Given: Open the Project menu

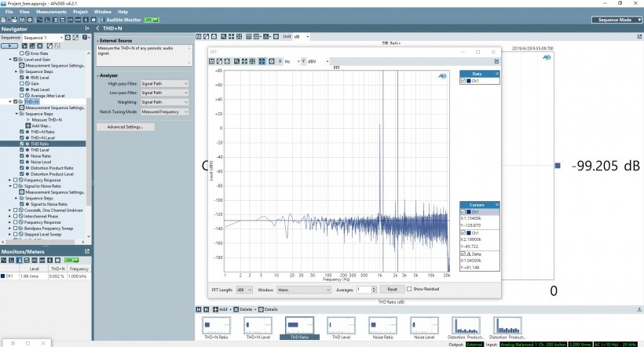Looking at the screenshot, I should click(80, 13).
